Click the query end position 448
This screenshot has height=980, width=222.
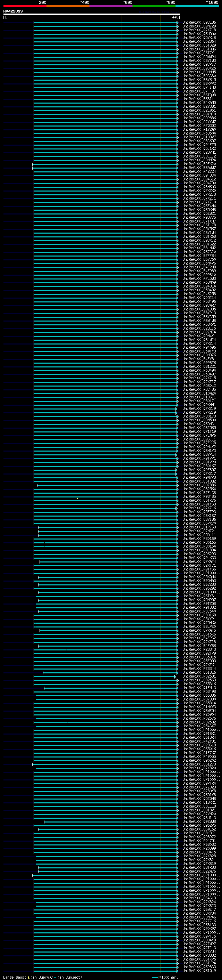(x=175, y=17)
